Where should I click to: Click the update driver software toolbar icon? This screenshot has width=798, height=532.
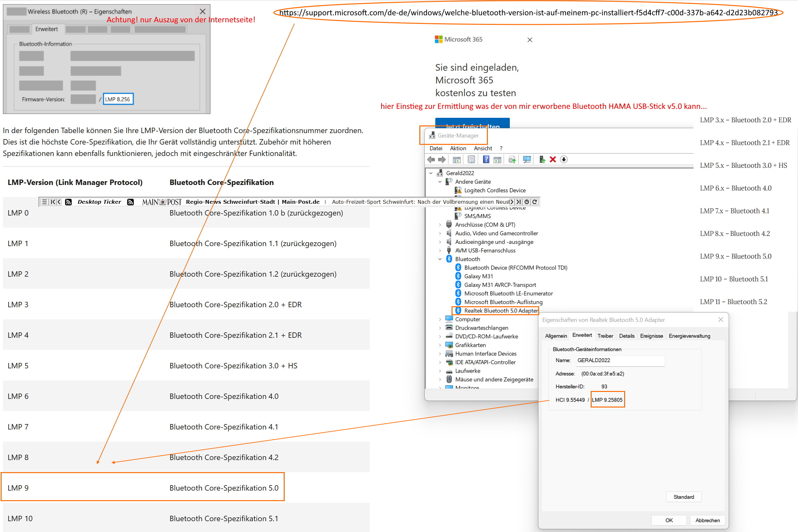pyautogui.click(x=542, y=160)
